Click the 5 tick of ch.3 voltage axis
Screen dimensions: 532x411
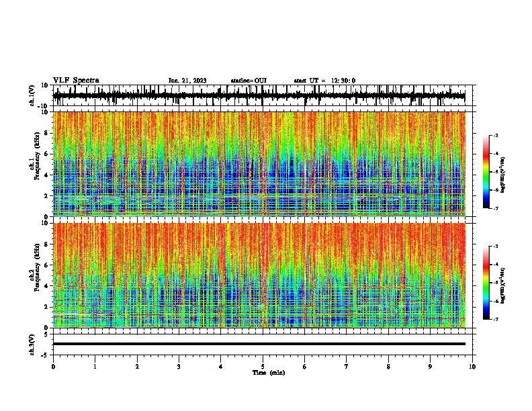click(x=46, y=334)
